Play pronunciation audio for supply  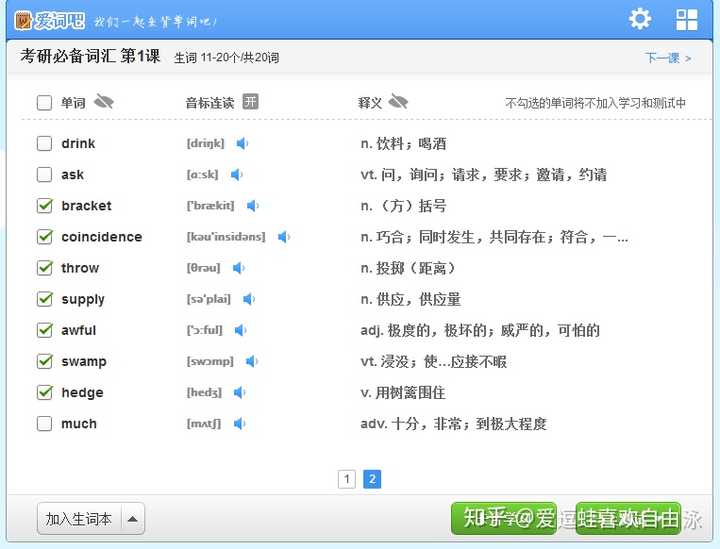[248, 299]
